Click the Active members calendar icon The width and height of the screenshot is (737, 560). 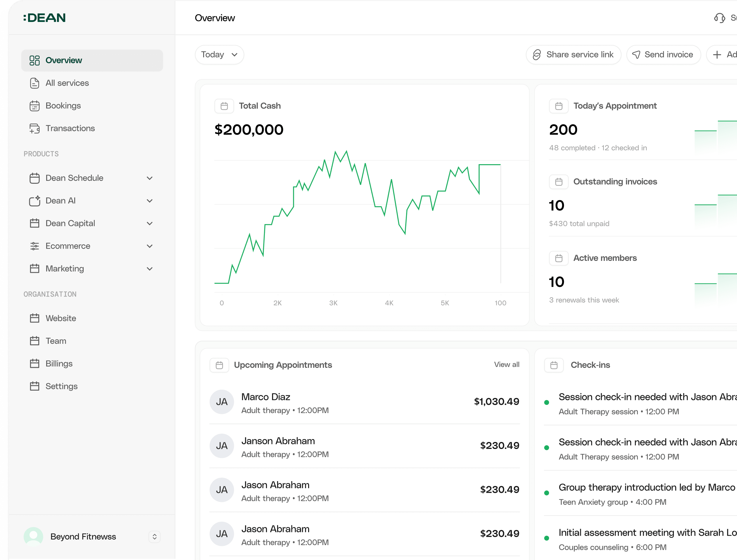point(559,258)
